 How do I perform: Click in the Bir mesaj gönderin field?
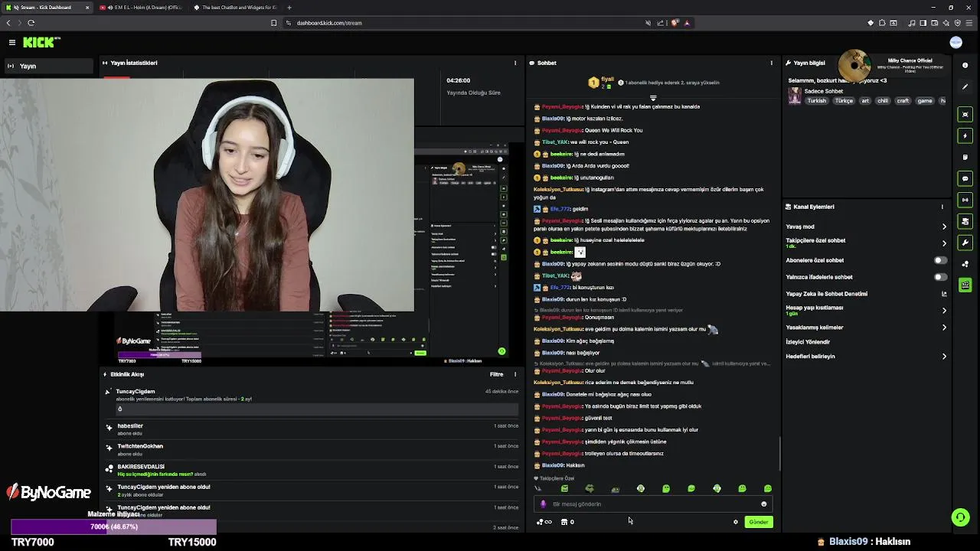point(653,504)
